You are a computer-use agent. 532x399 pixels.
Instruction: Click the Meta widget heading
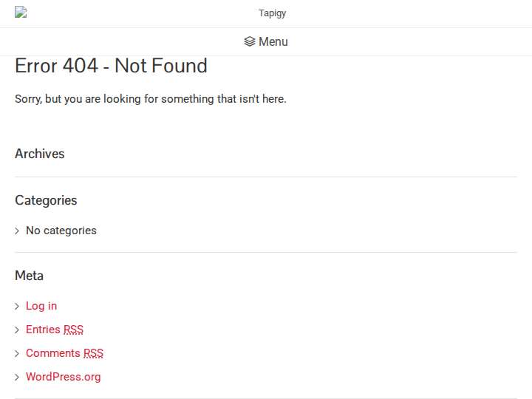(29, 276)
